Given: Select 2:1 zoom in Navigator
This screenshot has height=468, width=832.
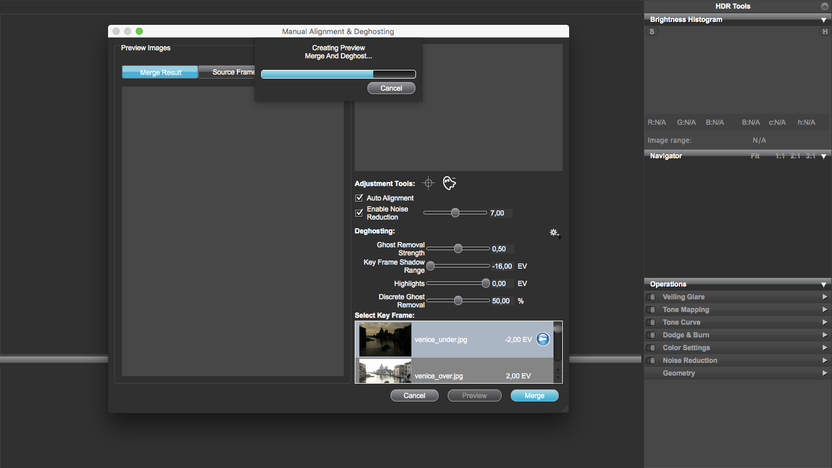Looking at the screenshot, I should [x=795, y=156].
